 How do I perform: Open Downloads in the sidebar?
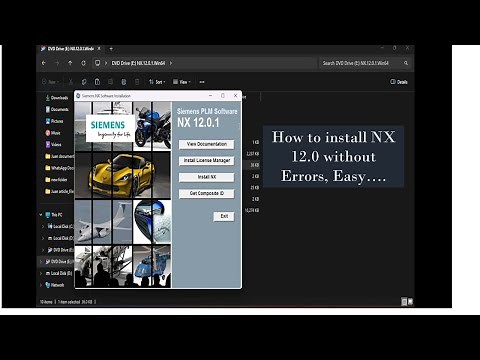pos(56,98)
